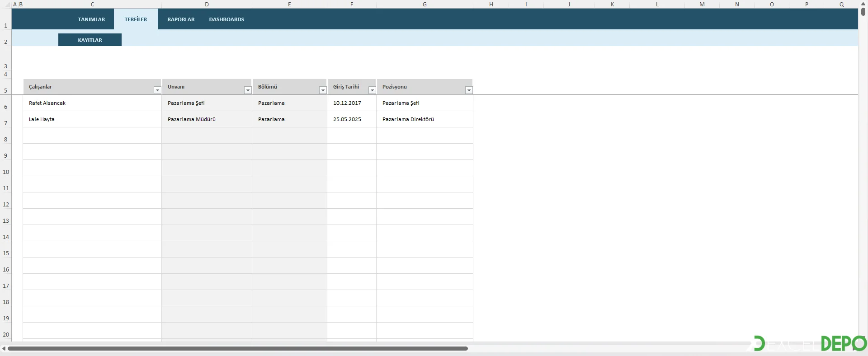This screenshot has width=868, height=356.
Task: Click the Giriş Tarihi filter arrow
Action: click(x=372, y=90)
